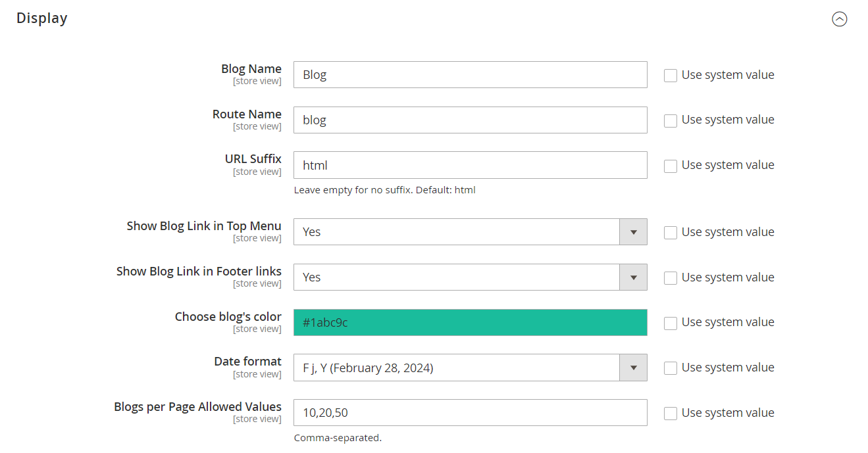Image resolution: width=868 pixels, height=453 pixels.
Task: Check Use system value for Blogs per Page
Action: coord(670,414)
